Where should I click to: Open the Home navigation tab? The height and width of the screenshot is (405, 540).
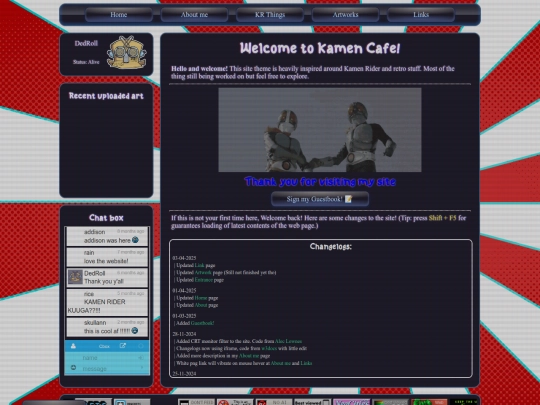click(x=118, y=14)
